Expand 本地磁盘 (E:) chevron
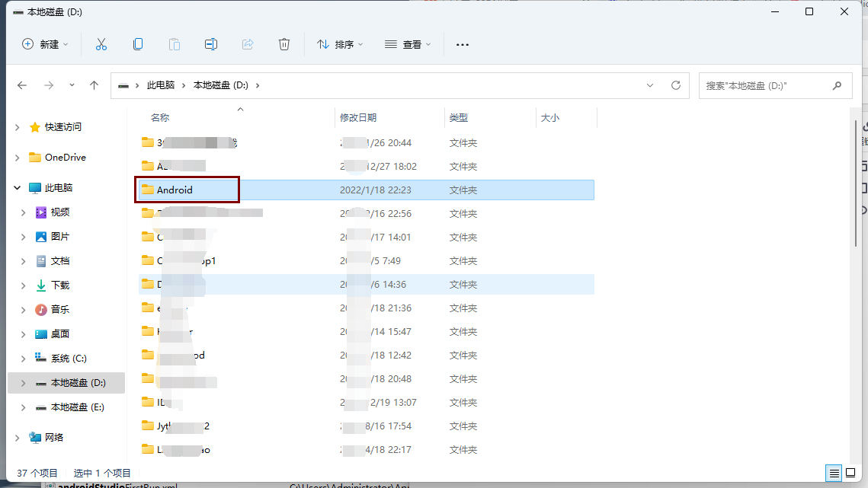This screenshot has width=868, height=488. [x=24, y=407]
